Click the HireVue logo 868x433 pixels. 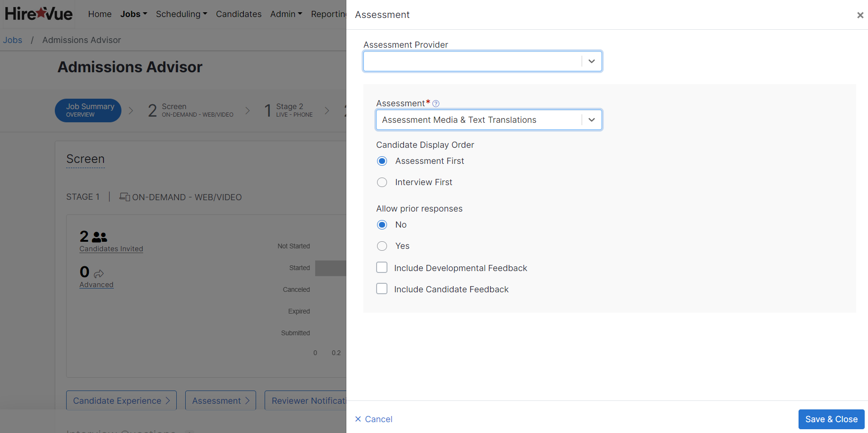(39, 14)
